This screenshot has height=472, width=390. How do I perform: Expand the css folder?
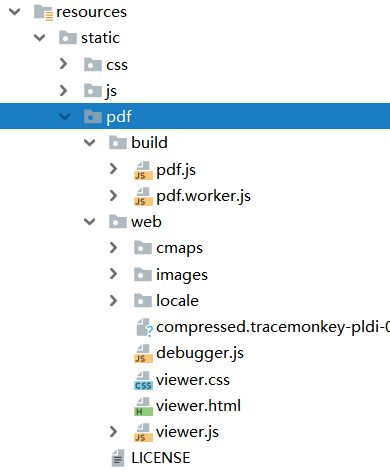point(63,64)
